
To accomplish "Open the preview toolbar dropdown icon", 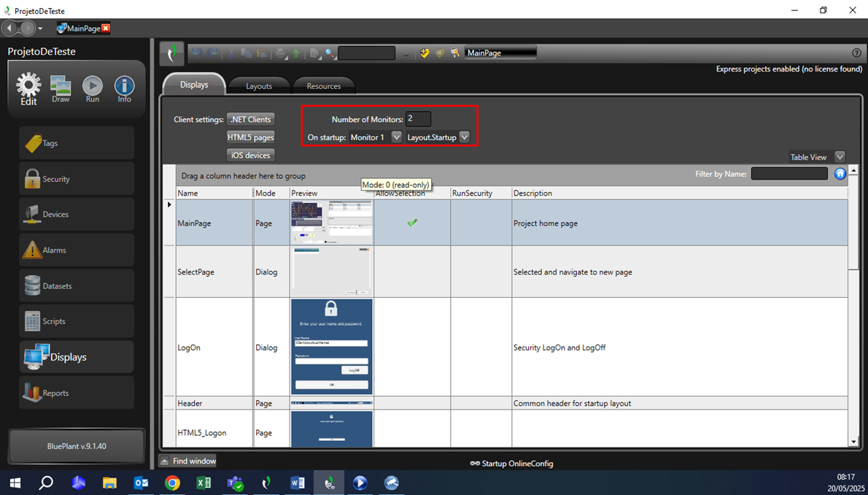I will click(x=315, y=53).
